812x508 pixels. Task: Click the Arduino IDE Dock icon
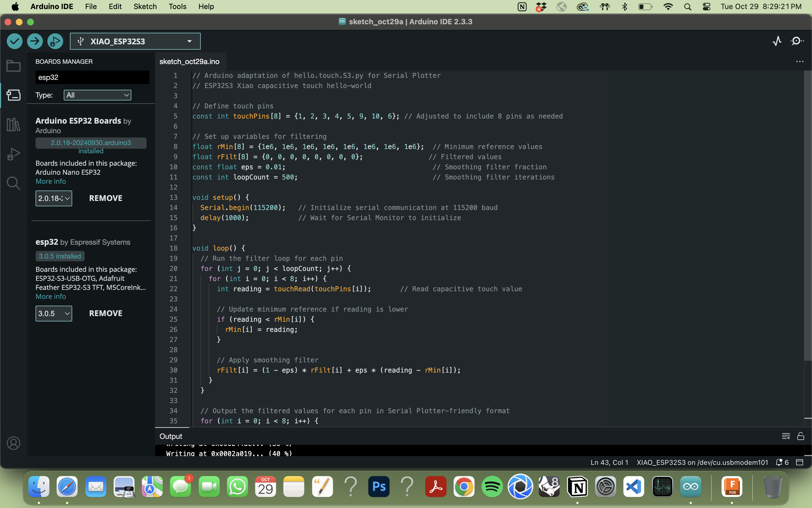coord(690,487)
